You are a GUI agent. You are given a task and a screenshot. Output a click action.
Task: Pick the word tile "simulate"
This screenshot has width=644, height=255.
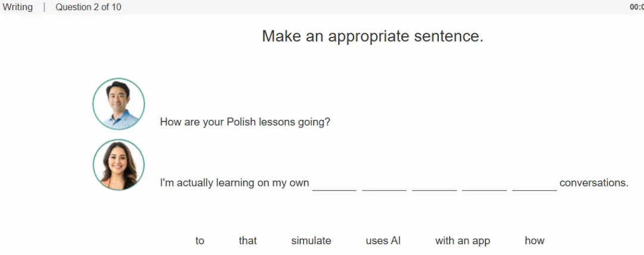pyautogui.click(x=311, y=241)
